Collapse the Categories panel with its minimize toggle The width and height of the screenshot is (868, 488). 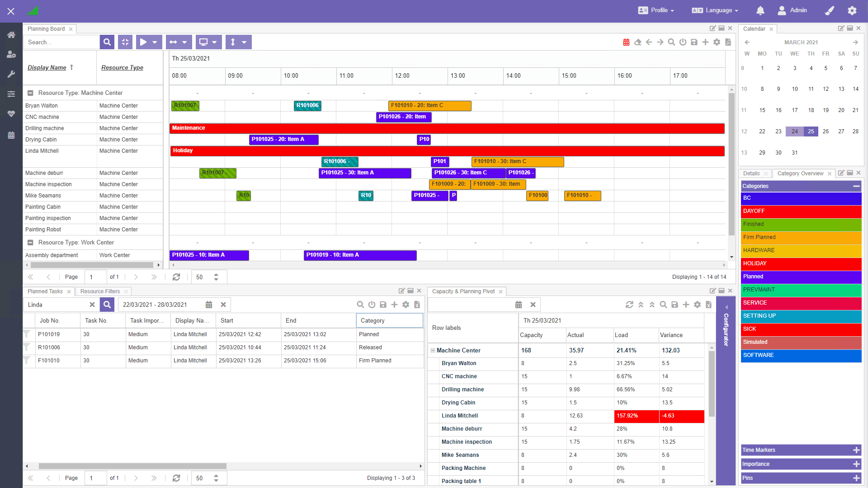click(857, 186)
